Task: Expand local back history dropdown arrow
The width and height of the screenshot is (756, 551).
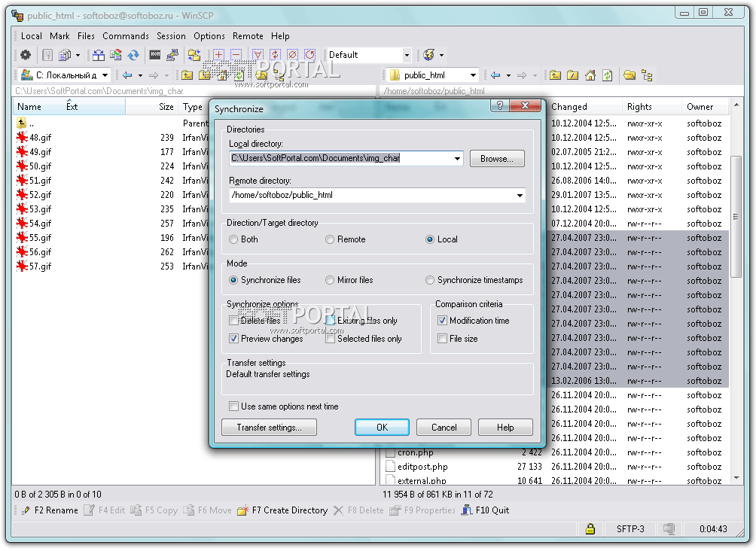Action: (x=140, y=76)
